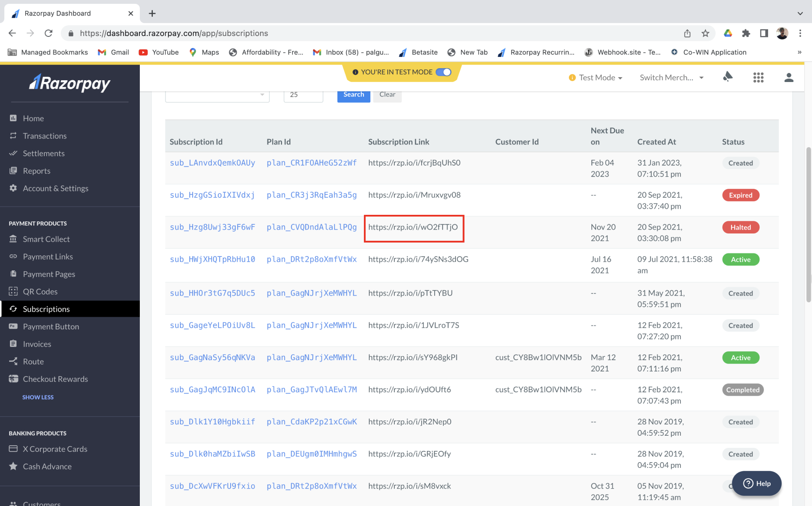Open the filter dropdown beside count field

217,95
